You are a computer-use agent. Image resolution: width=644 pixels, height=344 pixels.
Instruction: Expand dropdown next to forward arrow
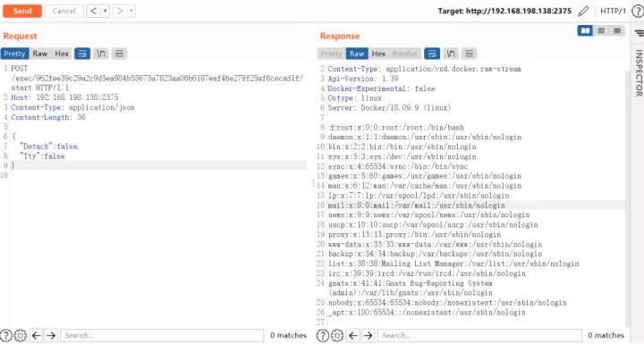[x=131, y=11]
